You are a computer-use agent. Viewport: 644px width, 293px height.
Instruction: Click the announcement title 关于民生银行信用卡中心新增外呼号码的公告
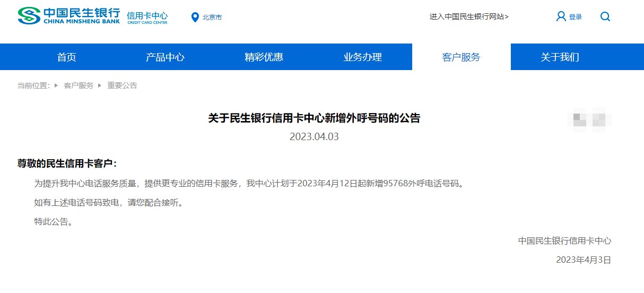[x=314, y=118]
